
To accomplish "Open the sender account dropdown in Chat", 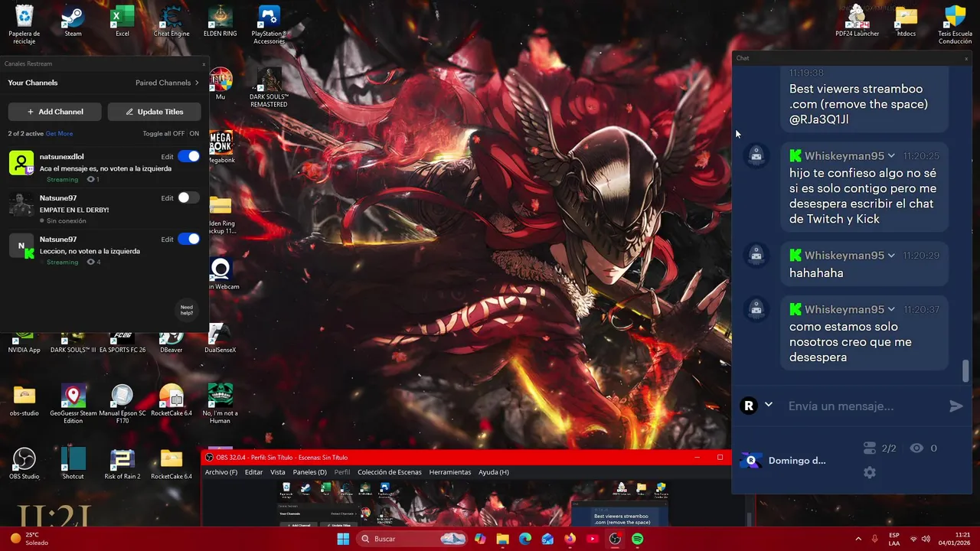I will tap(768, 405).
